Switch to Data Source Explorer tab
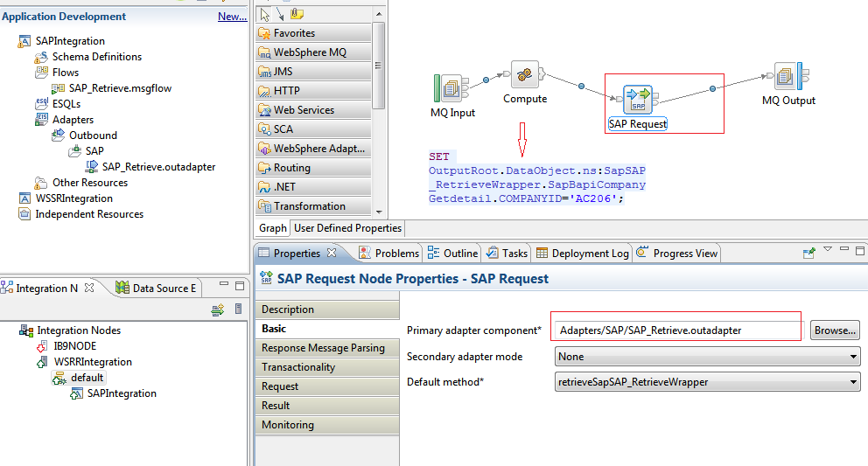 click(x=157, y=288)
